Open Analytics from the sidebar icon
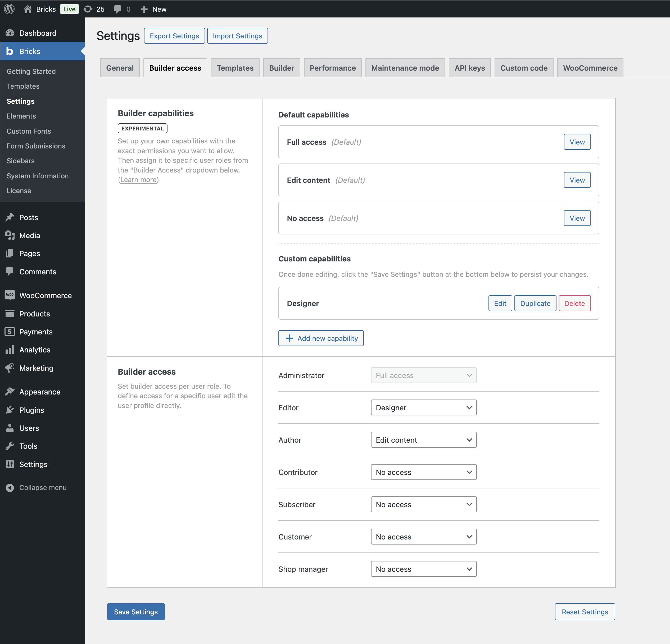 (x=10, y=350)
